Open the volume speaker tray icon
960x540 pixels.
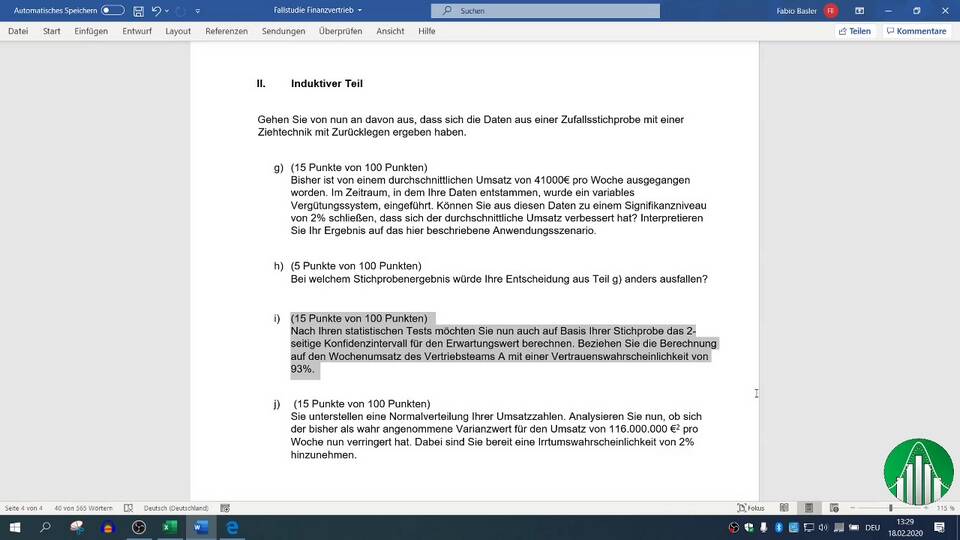823,527
